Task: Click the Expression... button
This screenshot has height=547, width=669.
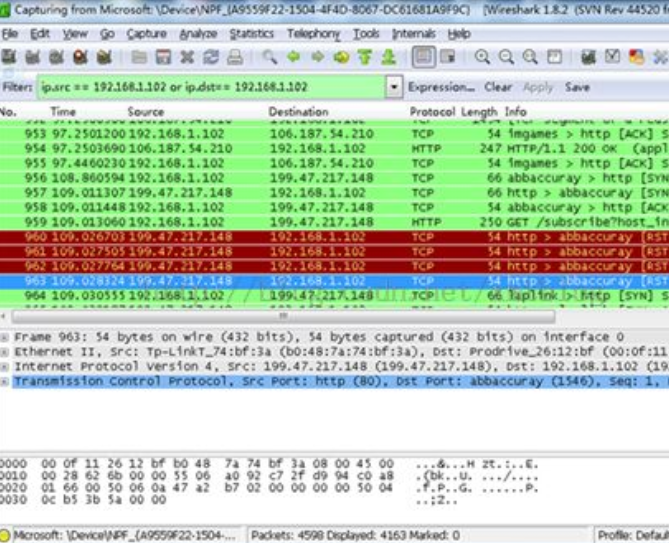Action: coord(441,87)
